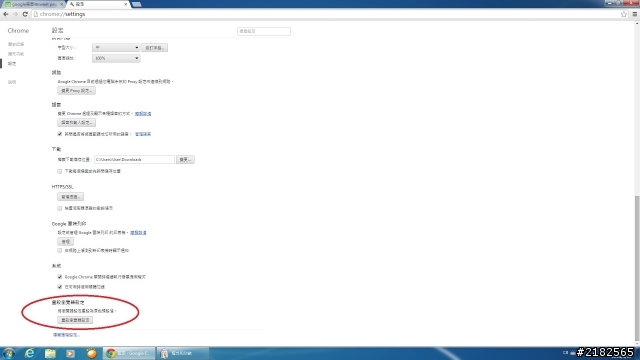Viewport: 640px width, 360px height.
Task: Open the Chrome menu icon
Action: pyautogui.click(x=635, y=14)
